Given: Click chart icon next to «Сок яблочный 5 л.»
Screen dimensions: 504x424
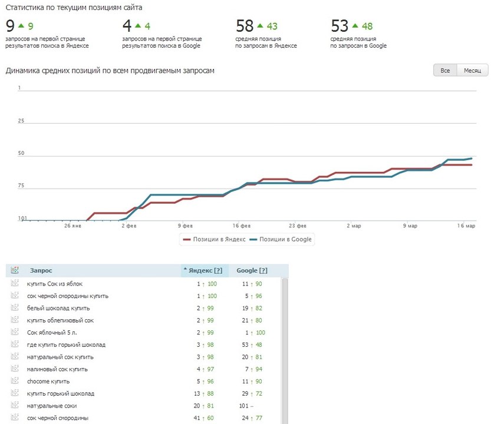Looking at the screenshot, I should (15, 332).
